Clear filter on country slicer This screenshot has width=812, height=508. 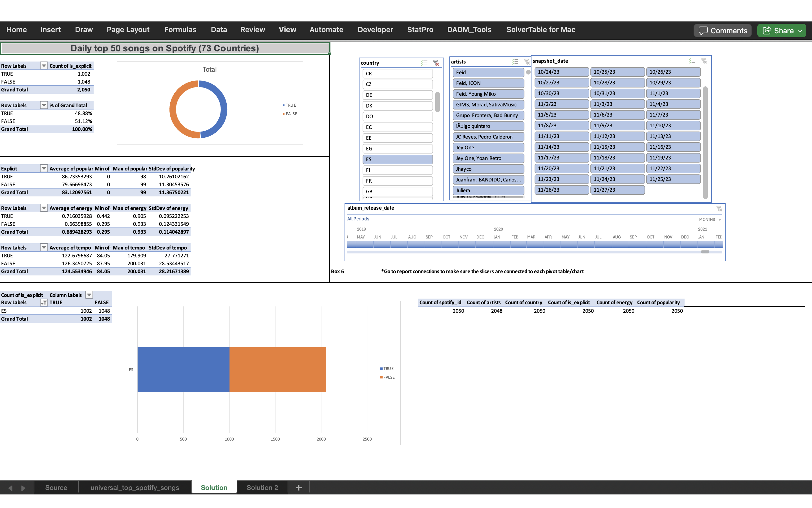436,63
